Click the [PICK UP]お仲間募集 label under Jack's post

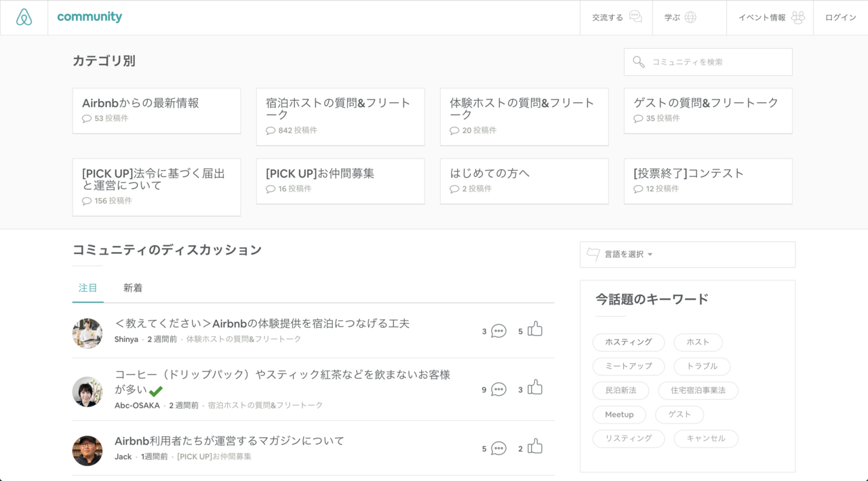tap(214, 457)
